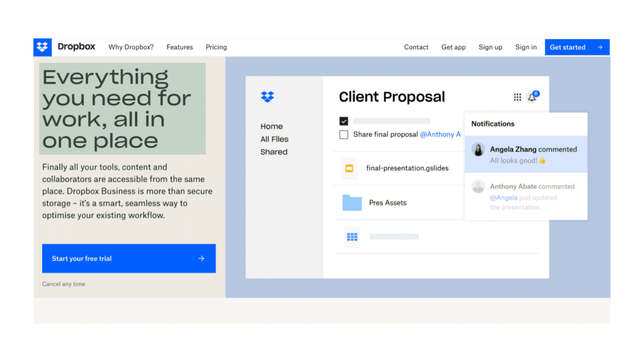The image size is (644, 362).
Task: Open the Pres Assets folder name
Action: (x=387, y=203)
